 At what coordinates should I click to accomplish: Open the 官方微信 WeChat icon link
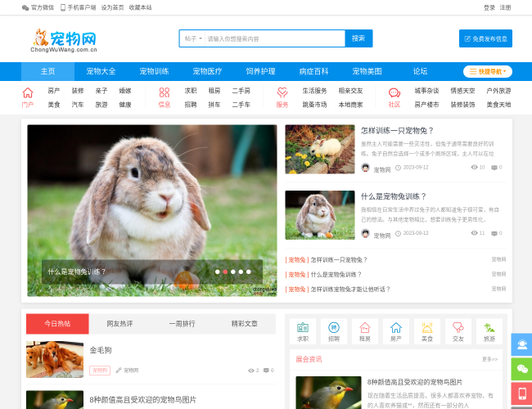pos(38,7)
